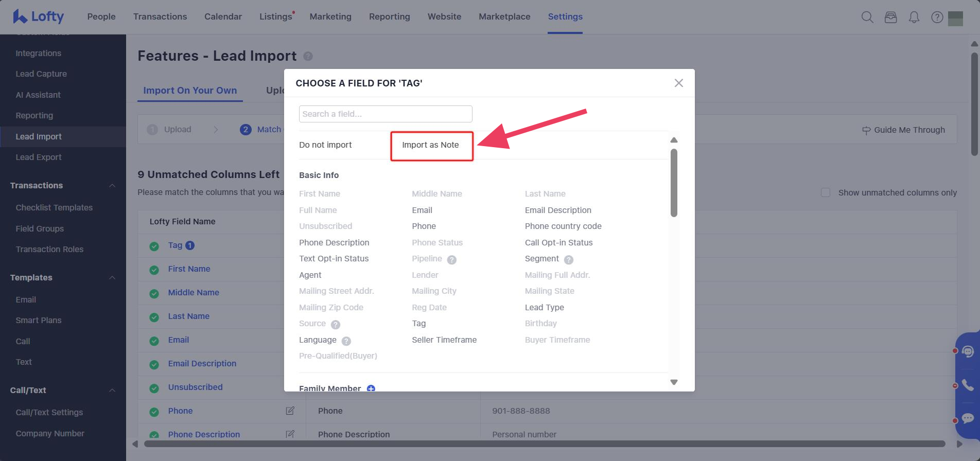Choose the Seller Timeframe field
Screen dimensions: 980x461
(x=444, y=340)
